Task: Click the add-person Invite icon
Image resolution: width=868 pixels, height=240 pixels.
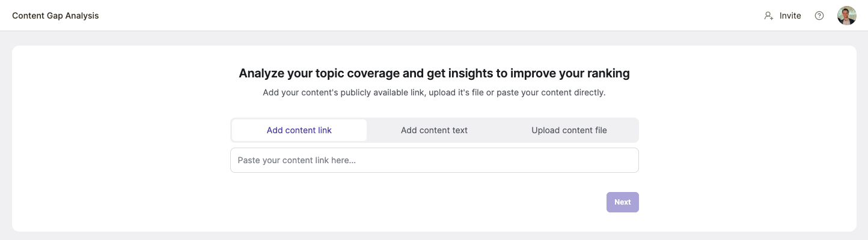Action: coord(768,16)
